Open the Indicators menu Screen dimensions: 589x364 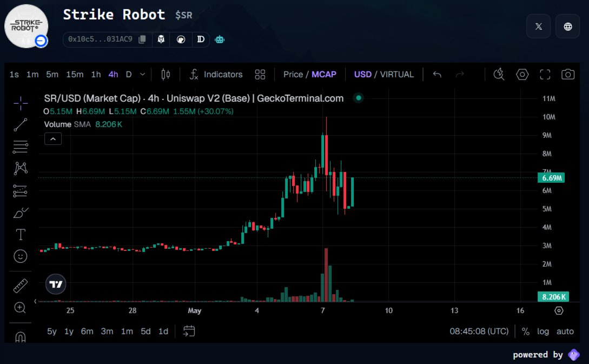pyautogui.click(x=216, y=75)
